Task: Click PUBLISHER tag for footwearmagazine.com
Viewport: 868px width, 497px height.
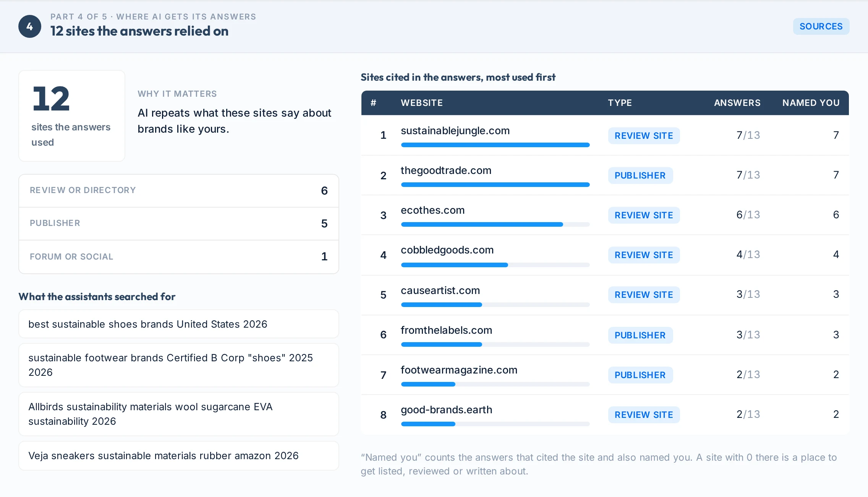Action: coord(640,375)
